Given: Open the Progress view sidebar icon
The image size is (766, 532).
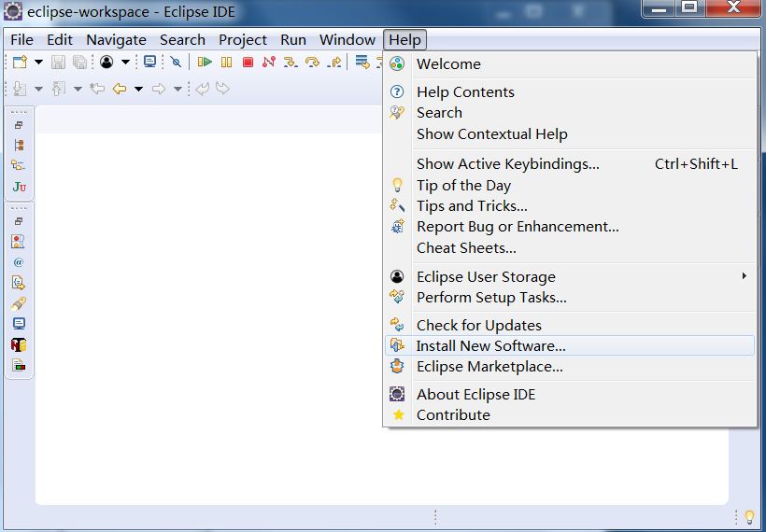Looking at the screenshot, I should click(x=19, y=365).
